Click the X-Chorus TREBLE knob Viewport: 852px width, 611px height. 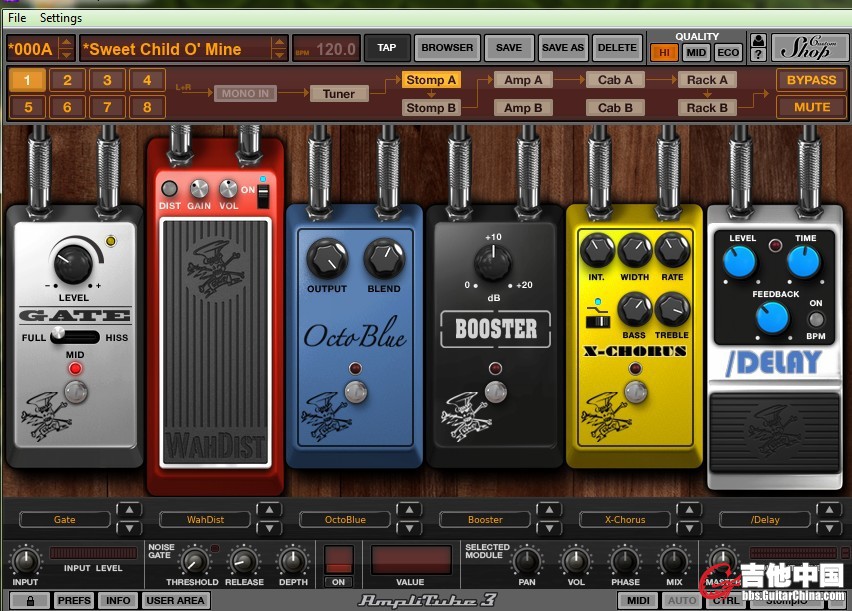(x=672, y=309)
